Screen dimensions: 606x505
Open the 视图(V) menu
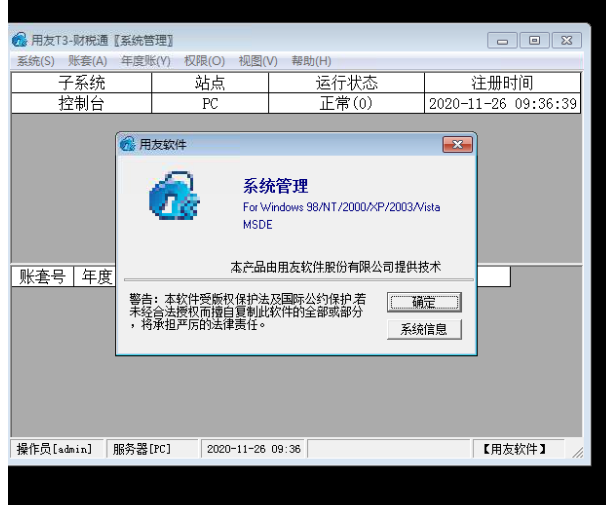coord(258,61)
